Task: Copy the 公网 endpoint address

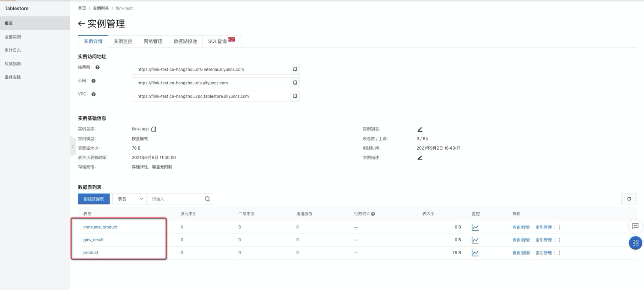Action: pyautogui.click(x=295, y=83)
